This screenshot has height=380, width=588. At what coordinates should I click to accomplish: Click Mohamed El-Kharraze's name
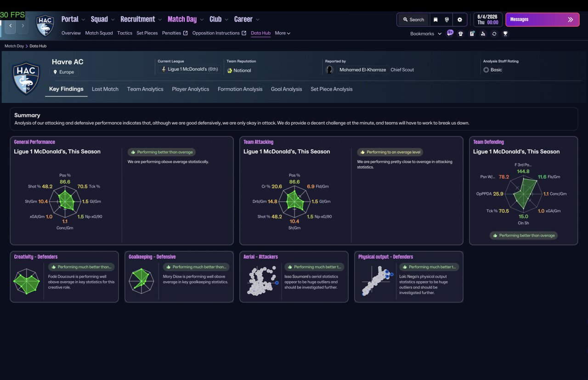(363, 70)
